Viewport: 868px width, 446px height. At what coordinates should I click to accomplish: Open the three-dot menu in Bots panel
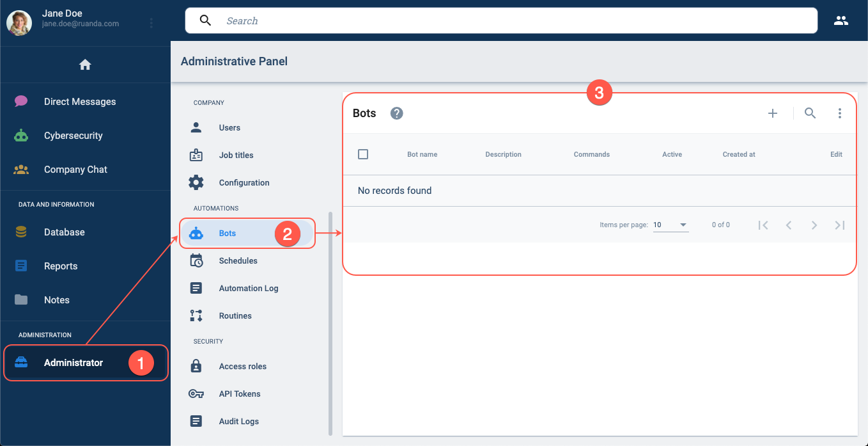(x=839, y=113)
